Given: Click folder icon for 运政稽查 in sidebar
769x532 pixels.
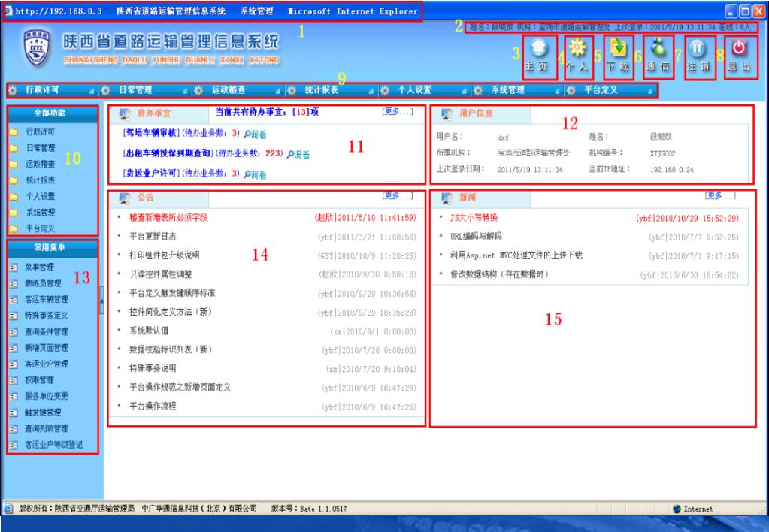Looking at the screenshot, I should click(14, 165).
